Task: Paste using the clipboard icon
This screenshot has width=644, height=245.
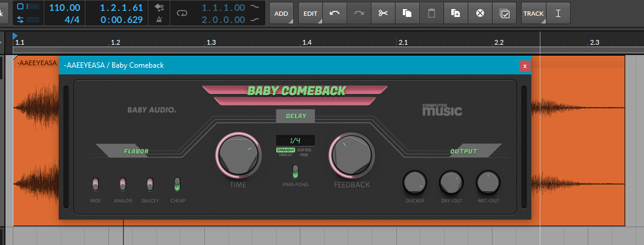Action: tap(431, 13)
